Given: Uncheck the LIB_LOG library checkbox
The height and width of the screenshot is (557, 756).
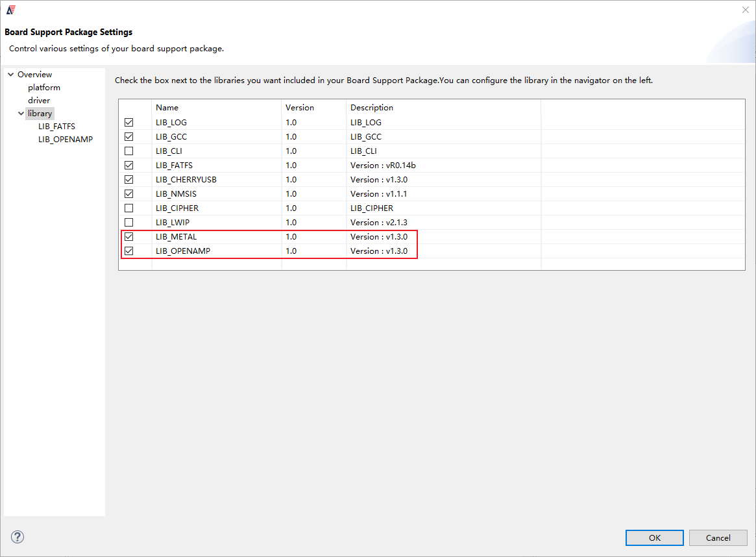Looking at the screenshot, I should point(128,123).
